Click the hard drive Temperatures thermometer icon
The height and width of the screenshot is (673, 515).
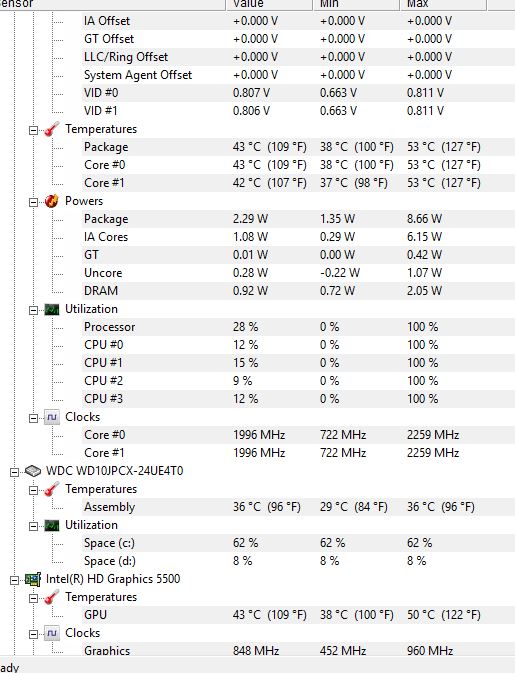click(x=52, y=489)
